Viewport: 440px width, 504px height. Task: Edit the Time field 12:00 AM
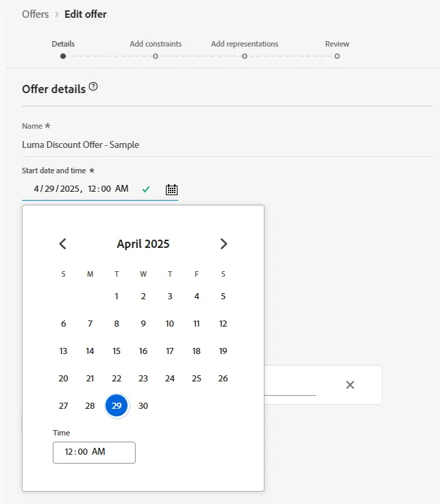(x=94, y=452)
